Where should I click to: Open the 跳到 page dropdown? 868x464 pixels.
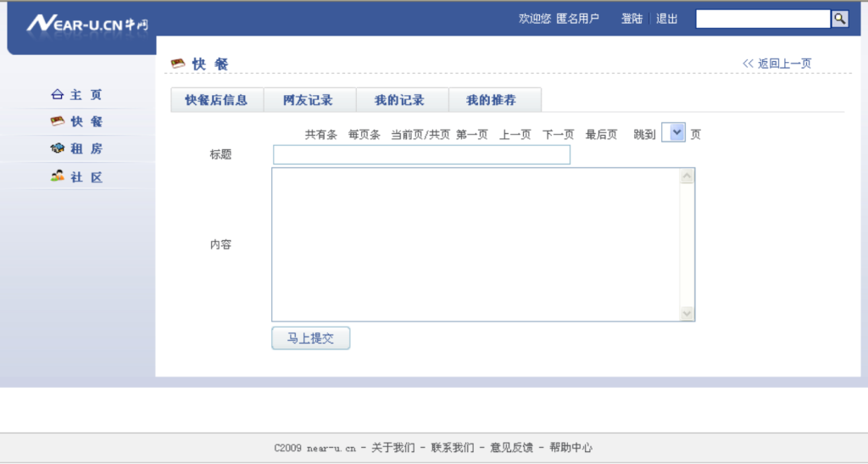click(673, 133)
